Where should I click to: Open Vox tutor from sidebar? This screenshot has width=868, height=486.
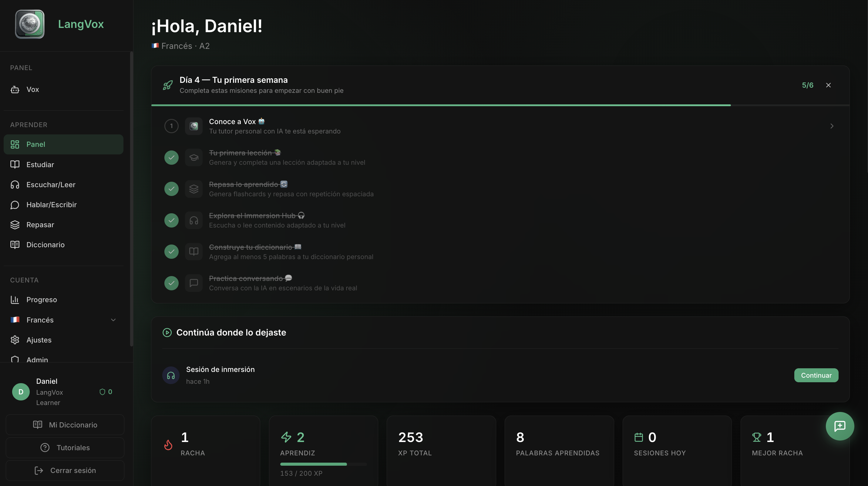point(63,89)
